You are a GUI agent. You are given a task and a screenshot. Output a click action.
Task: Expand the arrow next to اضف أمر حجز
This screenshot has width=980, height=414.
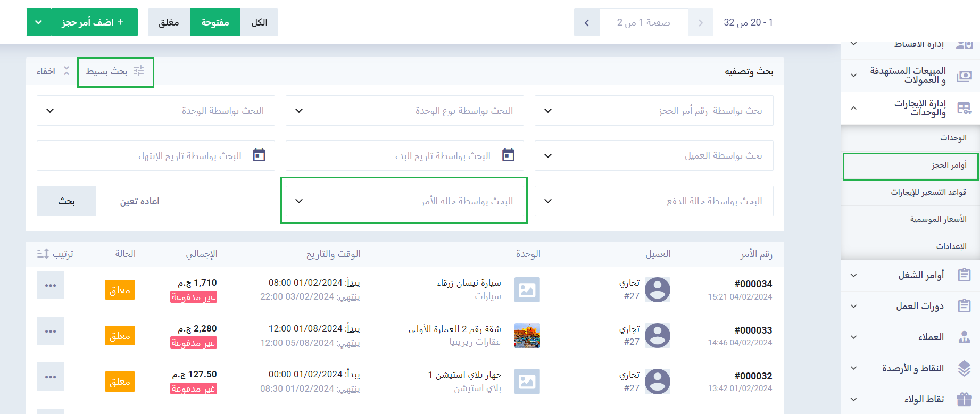[x=38, y=22]
